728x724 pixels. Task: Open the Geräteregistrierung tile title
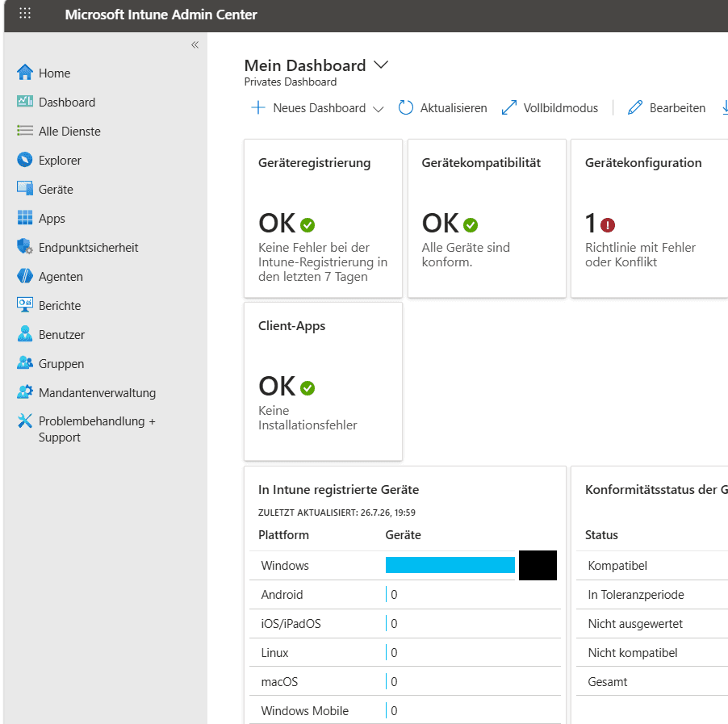[x=314, y=162]
